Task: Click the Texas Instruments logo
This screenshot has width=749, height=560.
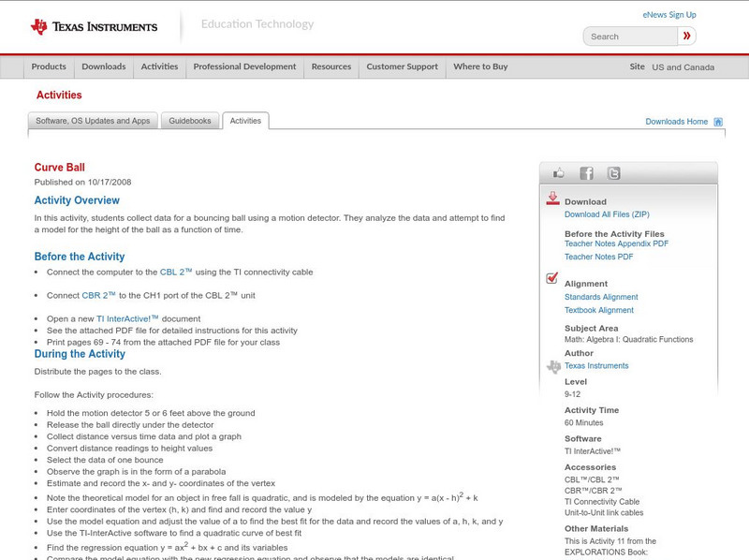Action: tap(94, 27)
